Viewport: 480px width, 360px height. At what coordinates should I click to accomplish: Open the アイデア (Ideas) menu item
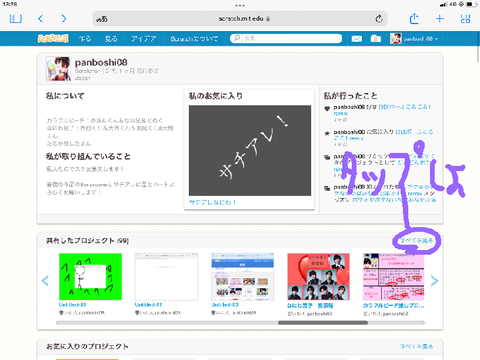143,39
